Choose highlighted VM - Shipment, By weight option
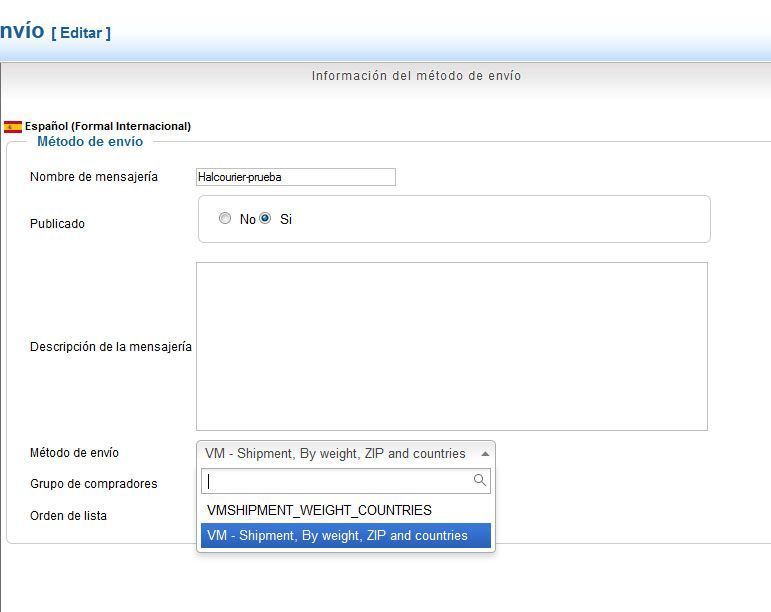Screen dimensions: 771x612 pos(346,535)
